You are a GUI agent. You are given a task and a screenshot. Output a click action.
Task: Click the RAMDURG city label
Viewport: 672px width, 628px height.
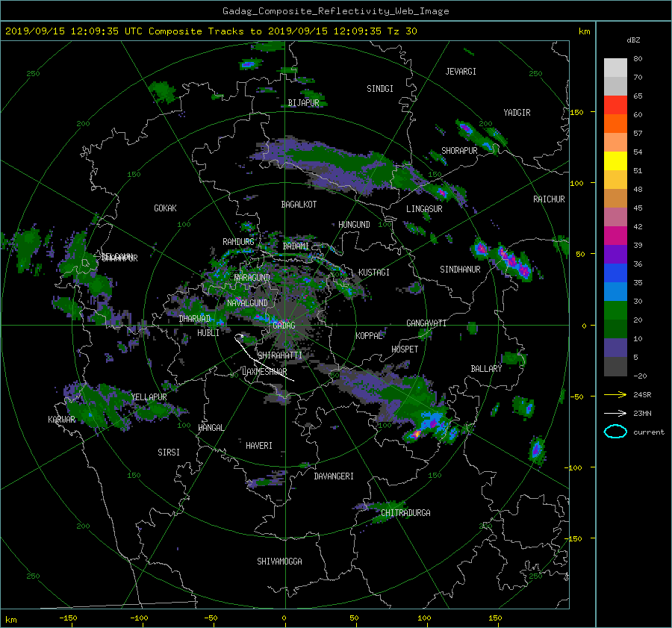coord(238,242)
